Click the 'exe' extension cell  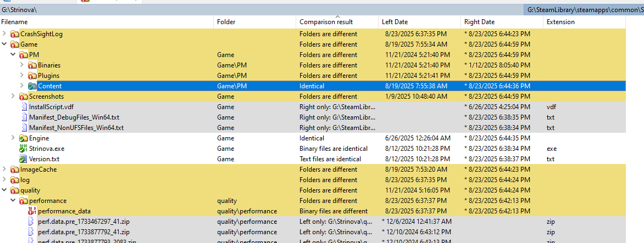[x=551, y=148]
